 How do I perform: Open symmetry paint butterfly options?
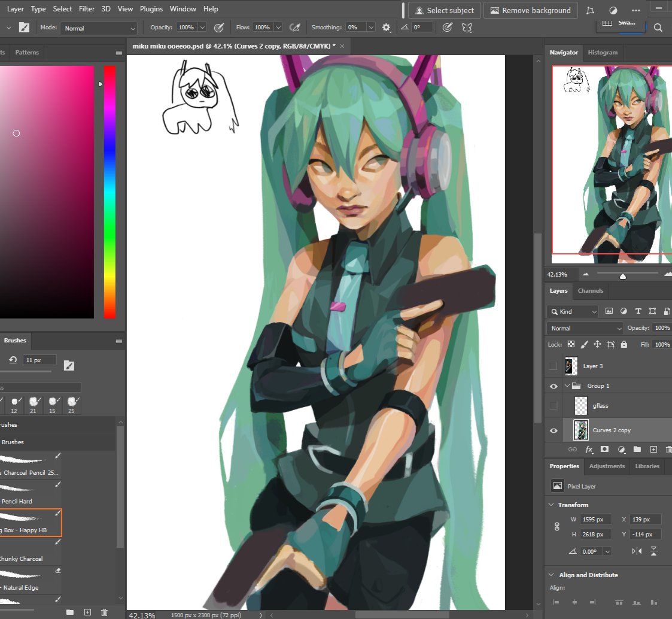coord(467,28)
